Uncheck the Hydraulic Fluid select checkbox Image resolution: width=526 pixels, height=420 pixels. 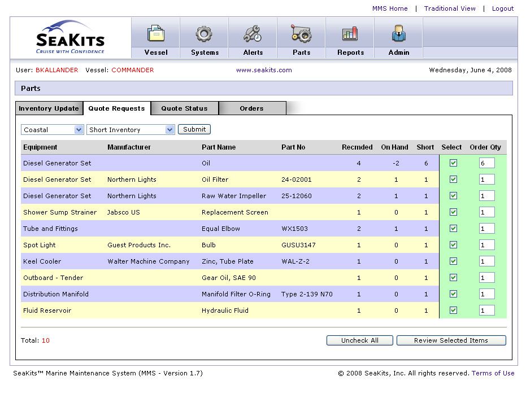coord(453,310)
